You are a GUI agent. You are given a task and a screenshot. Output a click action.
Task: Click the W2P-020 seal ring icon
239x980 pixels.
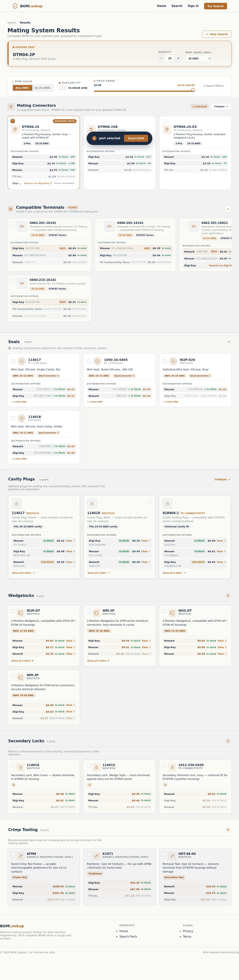point(173,361)
